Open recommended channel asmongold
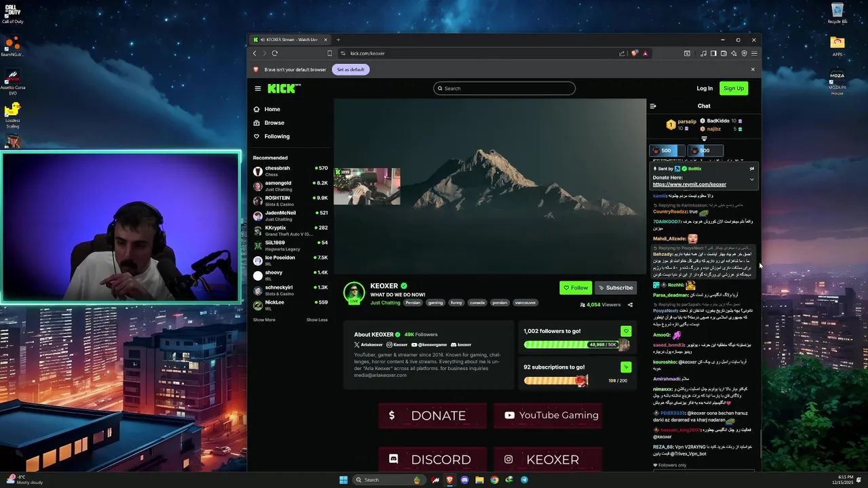 pyautogui.click(x=290, y=186)
